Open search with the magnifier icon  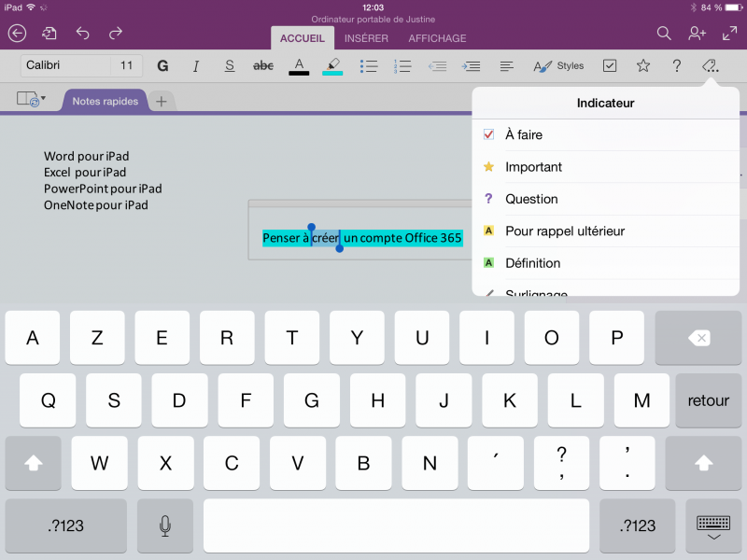tap(664, 33)
